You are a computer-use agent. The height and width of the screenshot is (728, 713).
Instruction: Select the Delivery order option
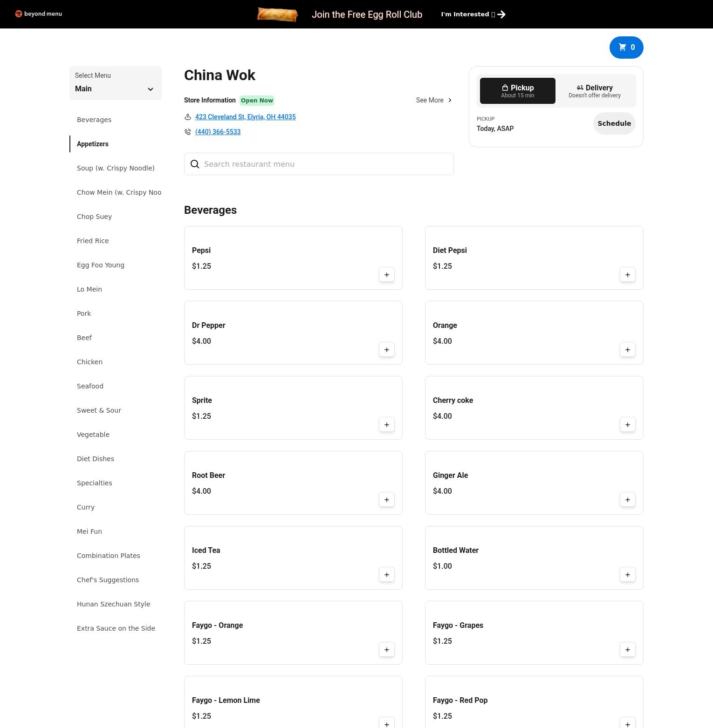coord(594,91)
